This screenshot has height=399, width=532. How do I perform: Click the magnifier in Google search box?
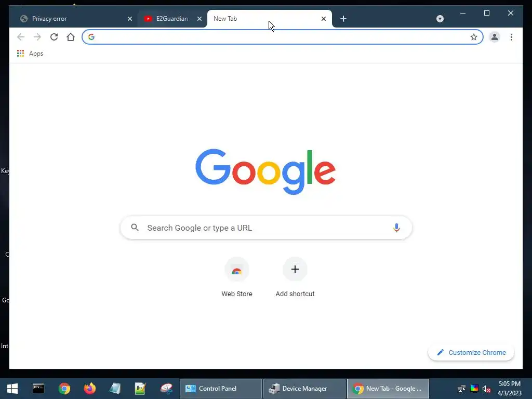135,228
